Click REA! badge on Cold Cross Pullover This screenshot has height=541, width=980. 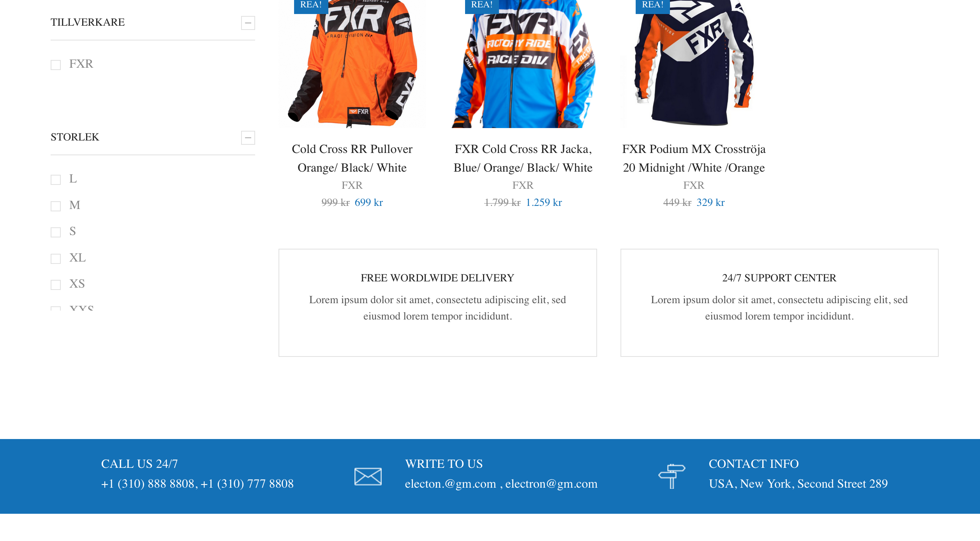[x=311, y=5]
